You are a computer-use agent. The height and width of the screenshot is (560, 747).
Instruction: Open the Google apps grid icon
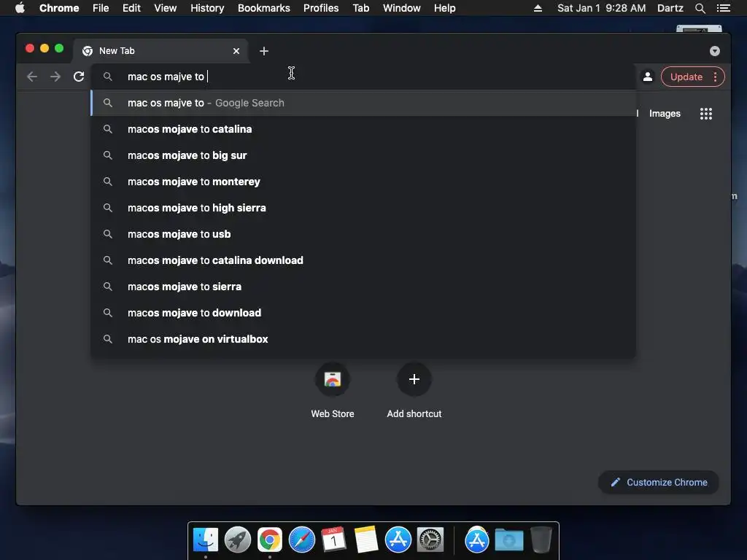(x=706, y=114)
